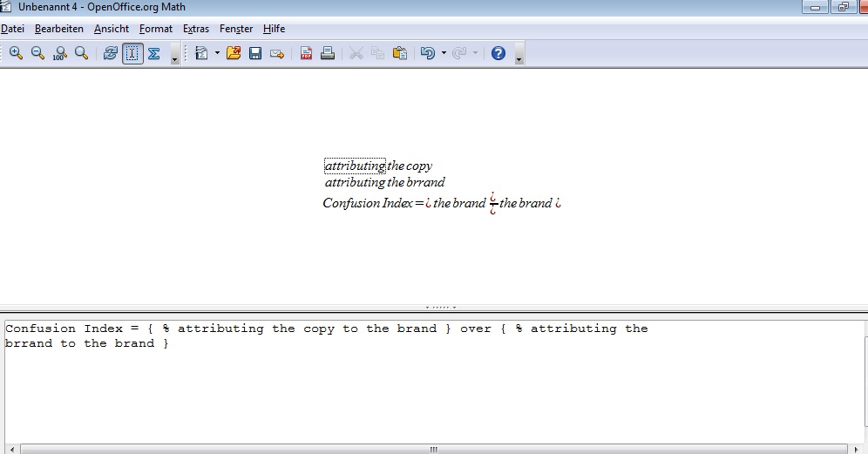This screenshot has height=454, width=868.
Task: Export directly as PDF
Action: point(306,53)
